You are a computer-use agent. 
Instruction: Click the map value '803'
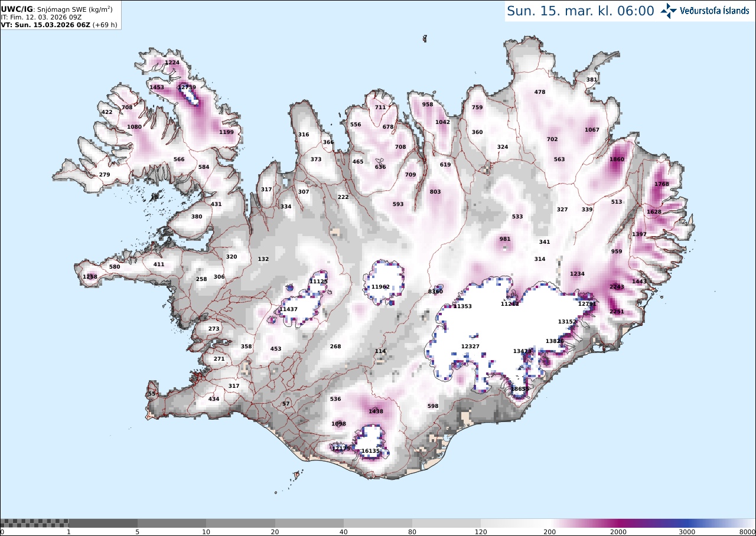(x=435, y=192)
